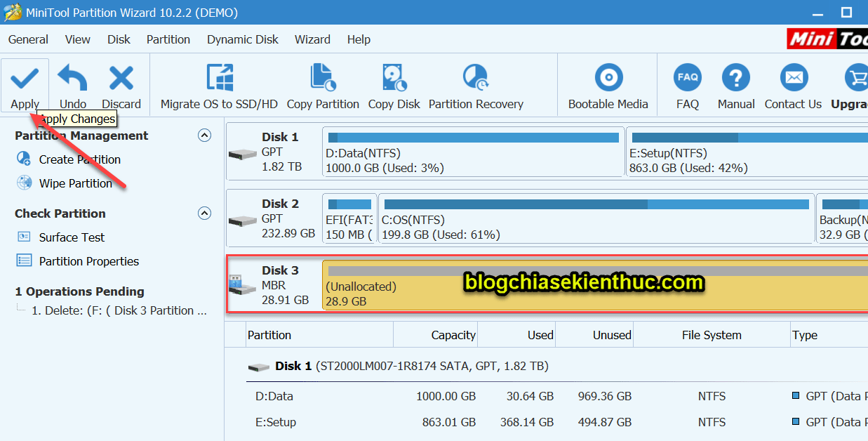The width and height of the screenshot is (868, 441).
Task: Click the blue GPT type square for E:Setup
Action: click(x=796, y=422)
